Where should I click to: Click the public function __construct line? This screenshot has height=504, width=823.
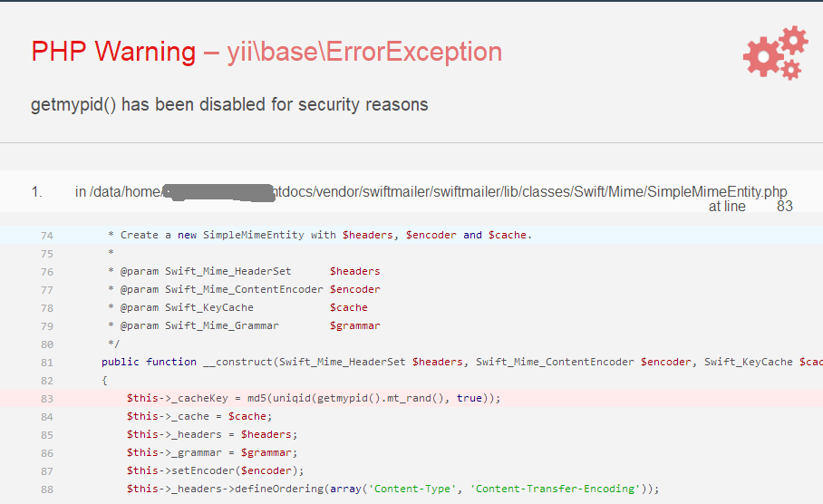click(462, 363)
